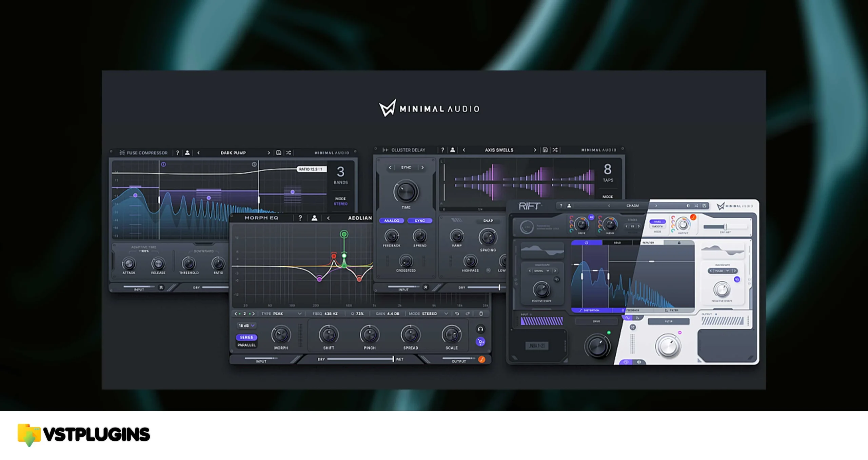Select Smooth mode in Rift
Image resolution: width=868 pixels, height=460 pixels.
657,226
